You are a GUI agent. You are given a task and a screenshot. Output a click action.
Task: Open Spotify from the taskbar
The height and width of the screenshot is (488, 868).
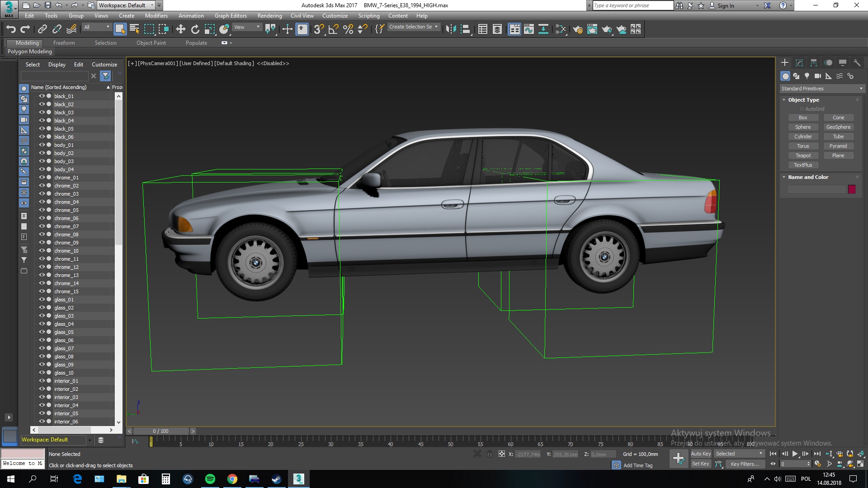pos(210,479)
